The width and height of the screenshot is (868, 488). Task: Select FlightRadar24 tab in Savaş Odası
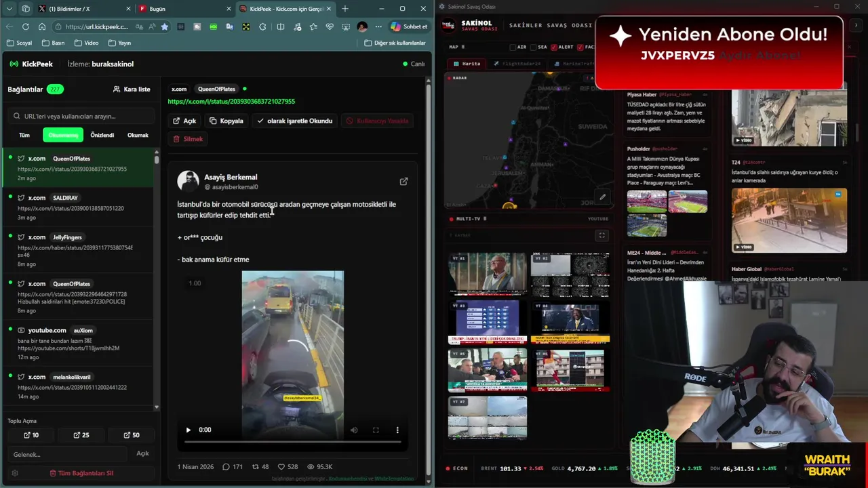point(517,64)
